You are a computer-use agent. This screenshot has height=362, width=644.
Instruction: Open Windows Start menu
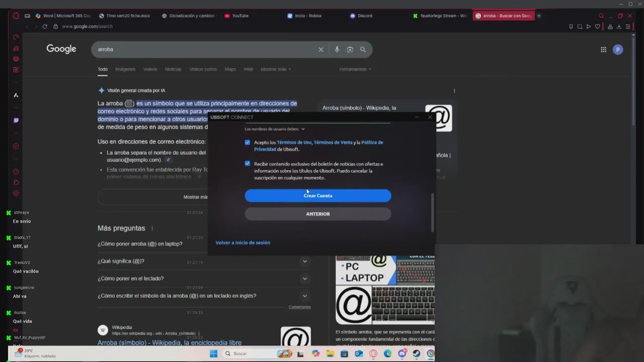(213, 353)
